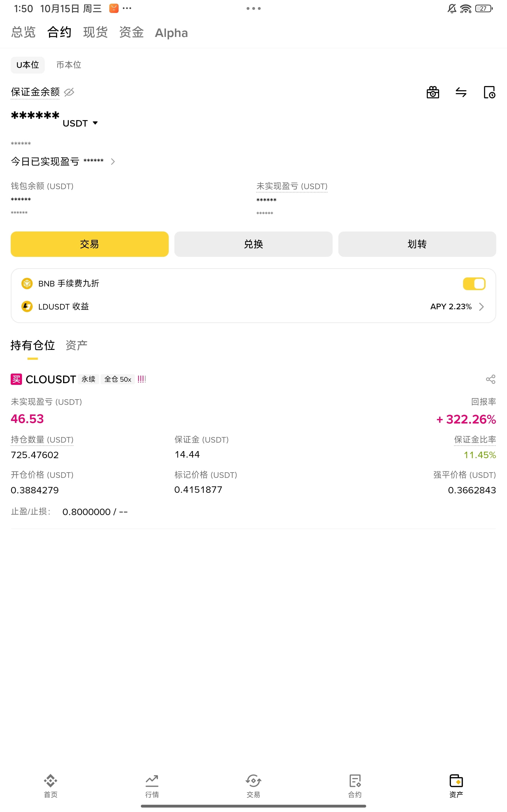Toggle margin balance visibility eye icon
The width and height of the screenshot is (507, 812).
click(69, 92)
